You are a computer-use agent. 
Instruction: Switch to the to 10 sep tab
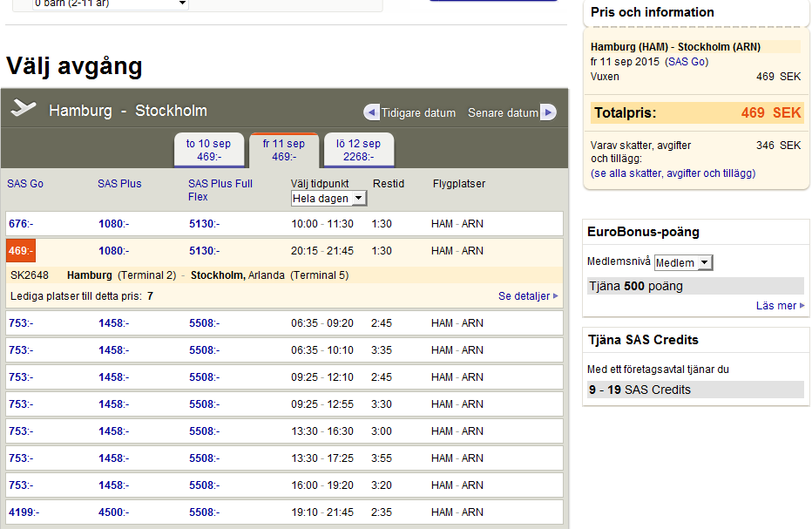(209, 150)
